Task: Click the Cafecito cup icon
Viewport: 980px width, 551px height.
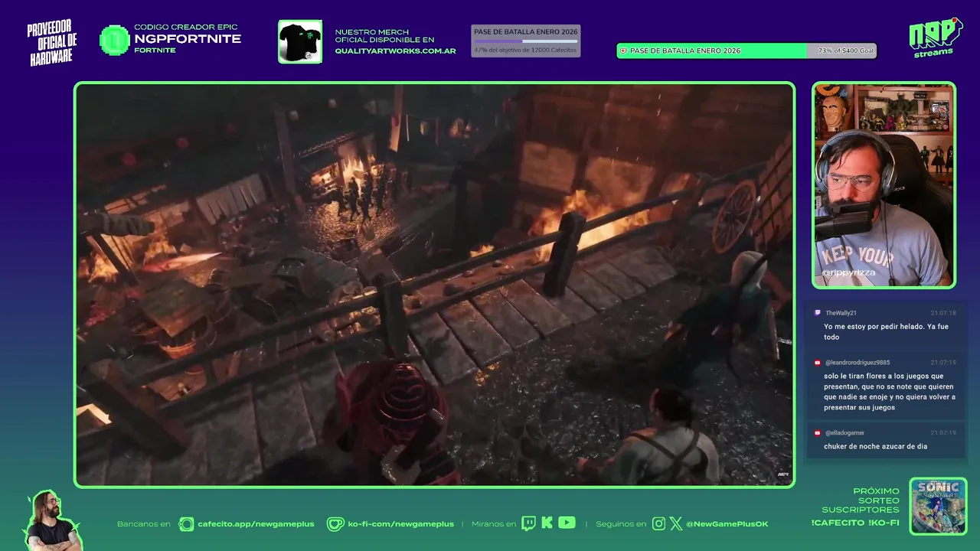Action: 186,523
